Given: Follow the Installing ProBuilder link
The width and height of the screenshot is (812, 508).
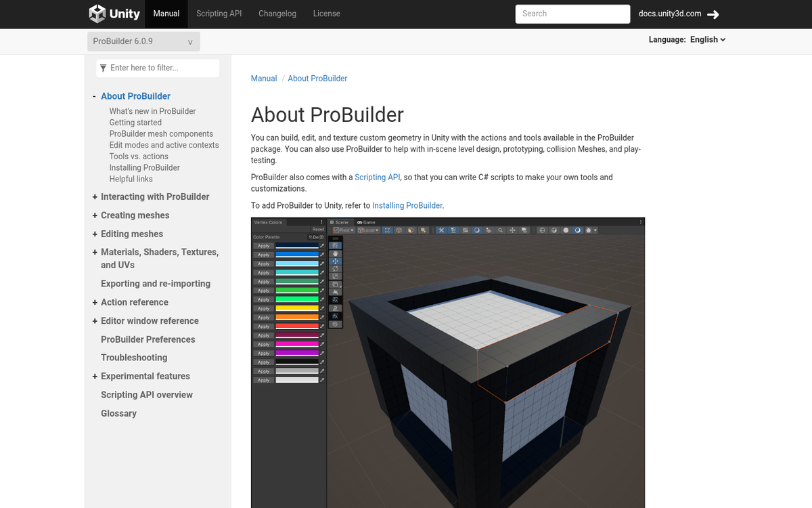Looking at the screenshot, I should 407,205.
